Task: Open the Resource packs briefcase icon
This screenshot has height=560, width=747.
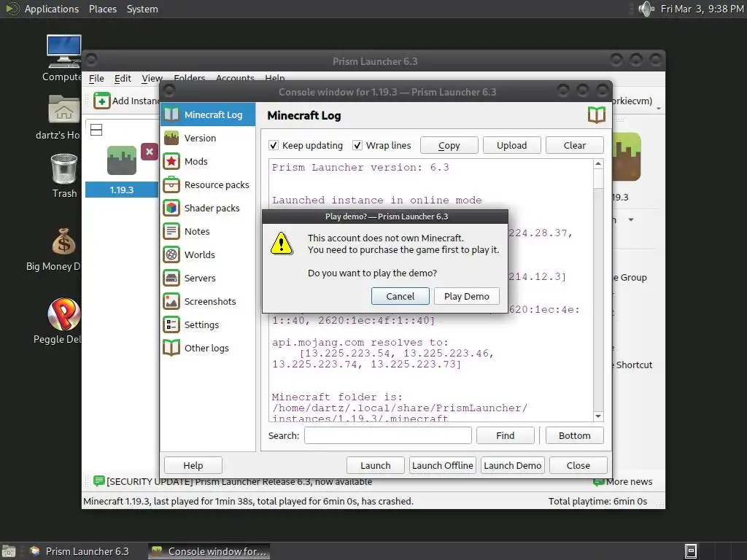Action: click(171, 184)
